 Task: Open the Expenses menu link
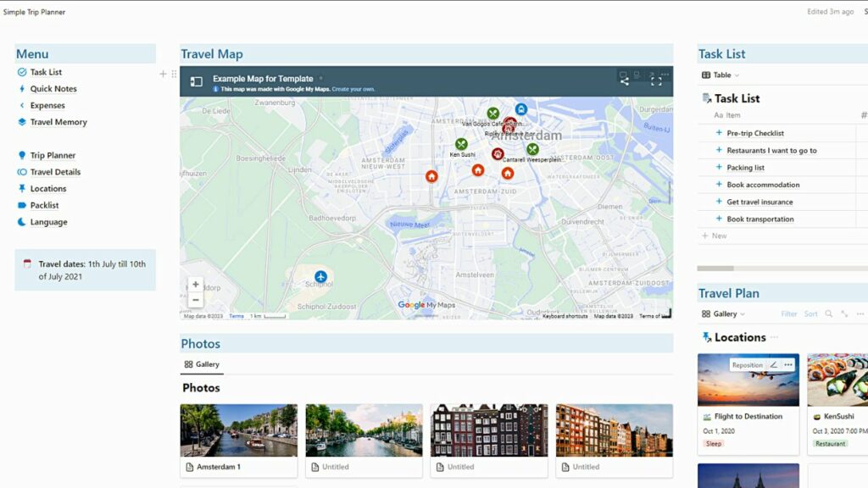tap(47, 105)
